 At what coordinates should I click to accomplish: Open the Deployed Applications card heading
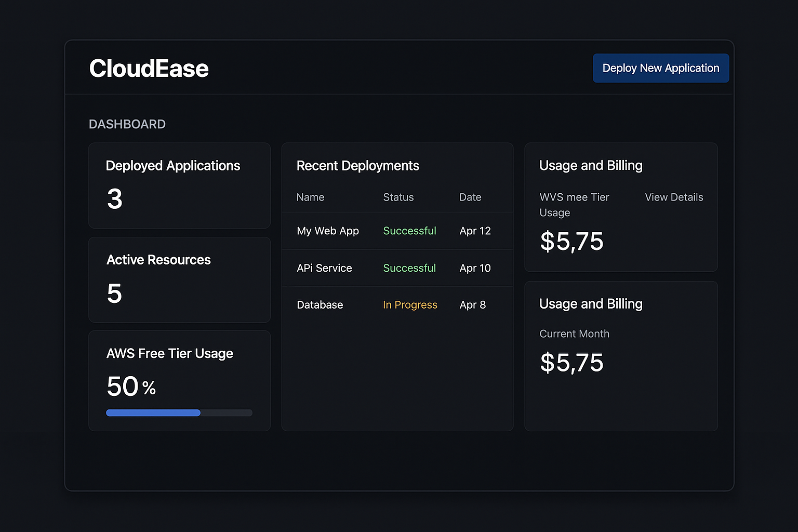coord(173,166)
